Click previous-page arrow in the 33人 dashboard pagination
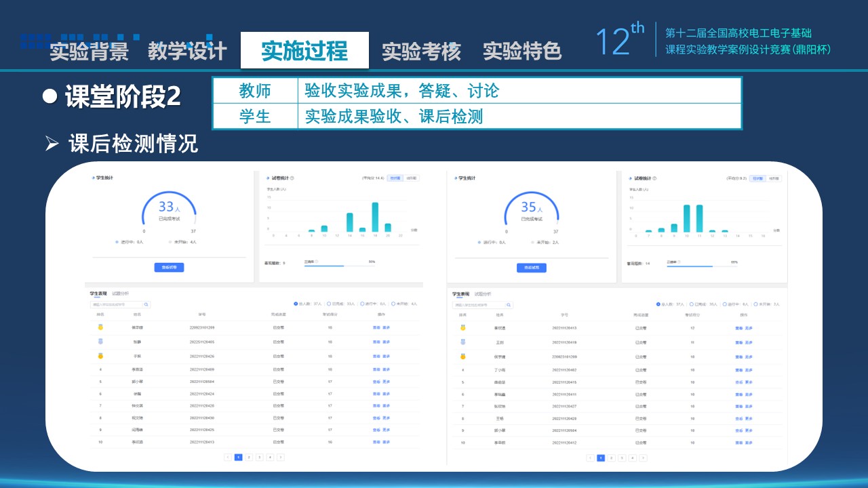 pos(228,457)
